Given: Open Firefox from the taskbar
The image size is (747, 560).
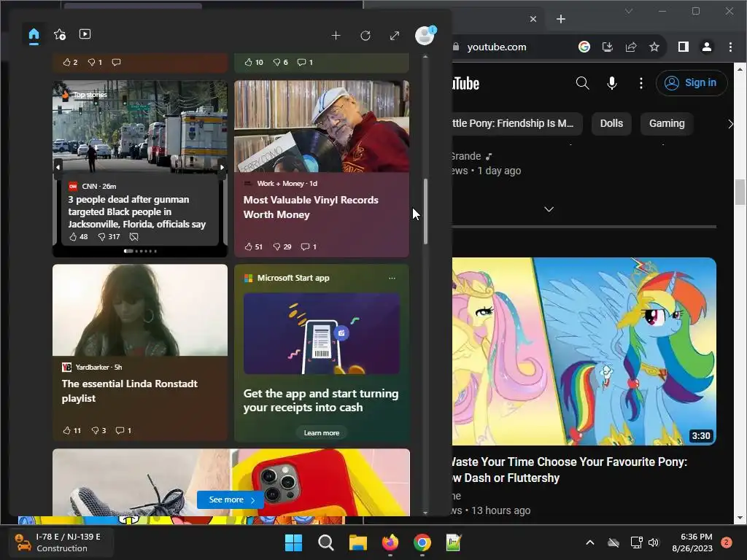Looking at the screenshot, I should (x=390, y=542).
